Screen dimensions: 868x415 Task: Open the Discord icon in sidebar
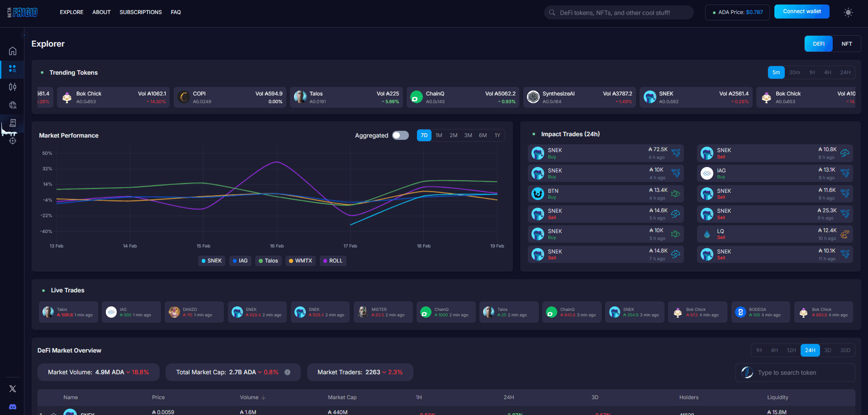(13, 407)
